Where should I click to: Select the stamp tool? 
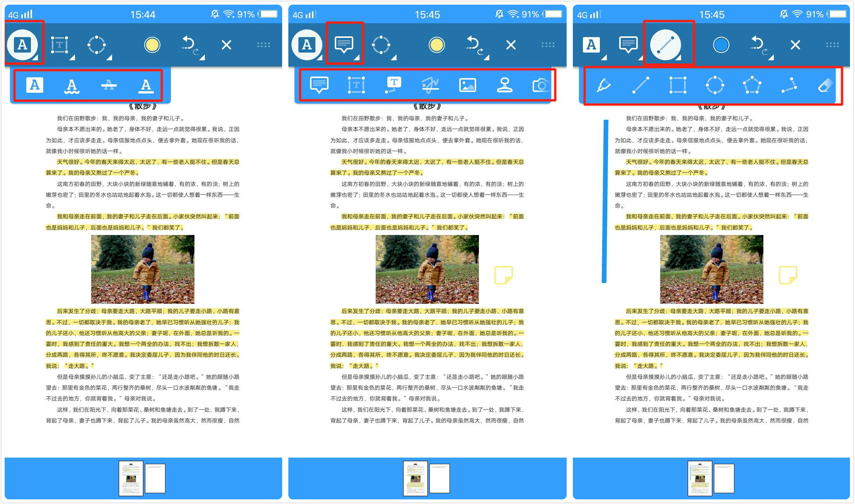tap(504, 85)
